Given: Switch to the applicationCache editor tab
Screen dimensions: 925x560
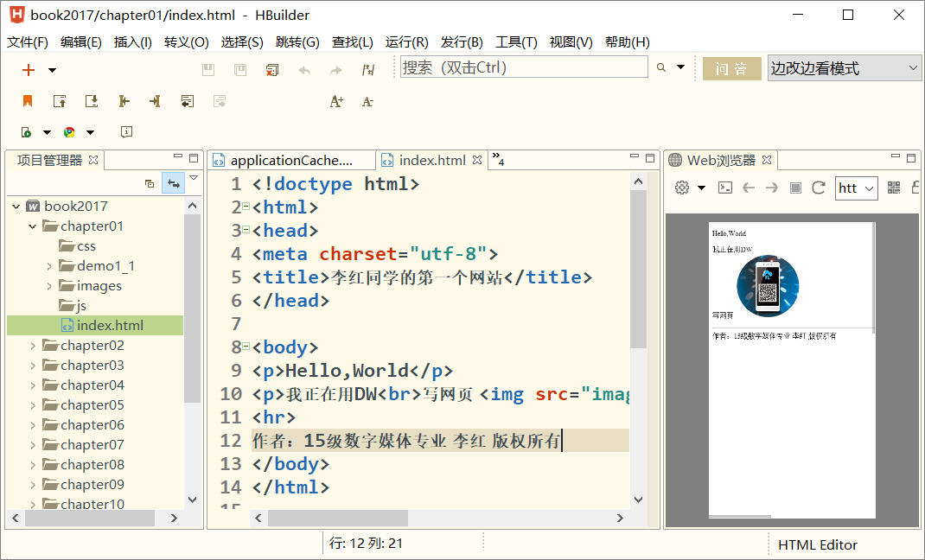Looking at the screenshot, I should (290, 160).
